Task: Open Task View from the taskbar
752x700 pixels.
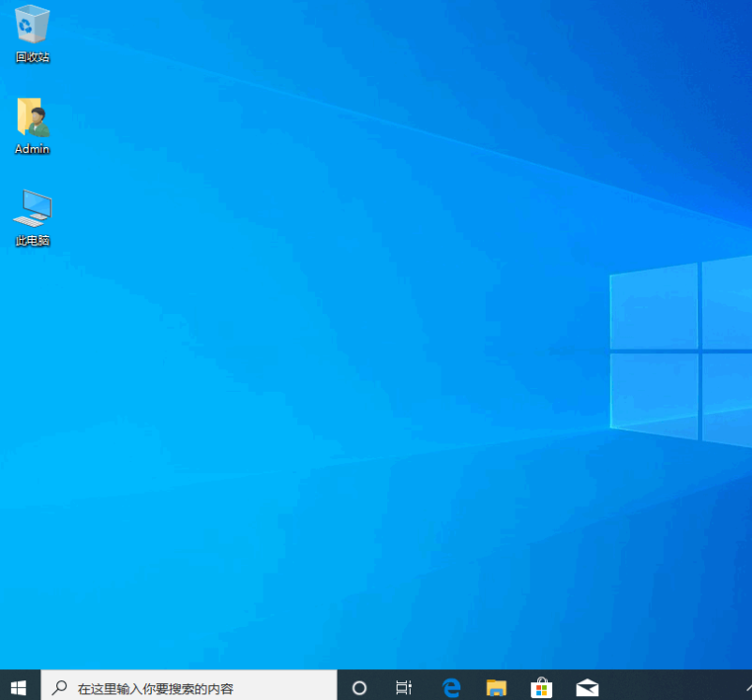Action: pos(403,686)
